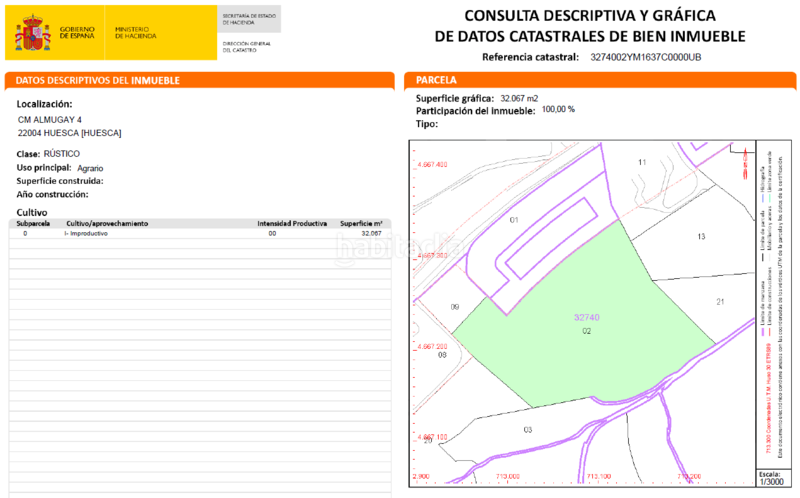Screen dimensions: 800x498
Task: Click the Superficie m² column header
Action: pos(361,224)
